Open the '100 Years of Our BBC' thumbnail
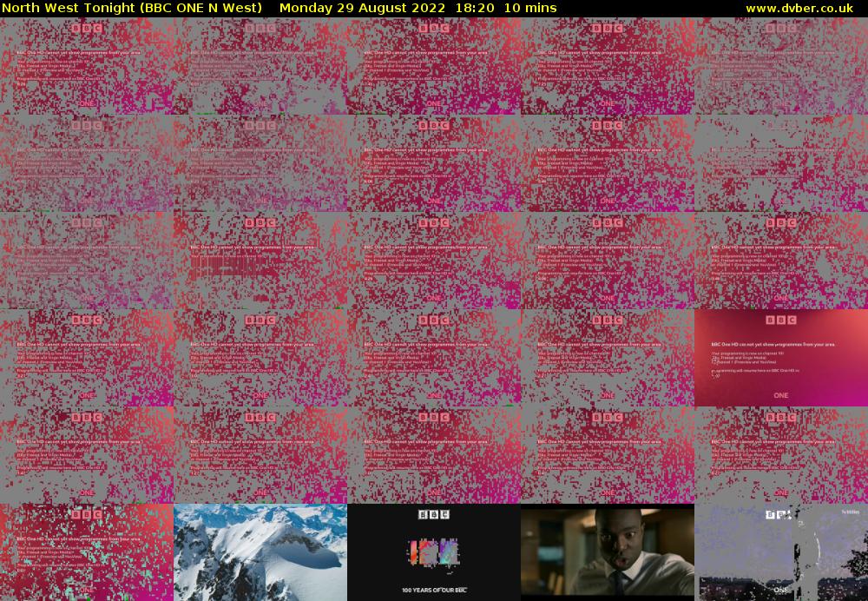 click(434, 552)
